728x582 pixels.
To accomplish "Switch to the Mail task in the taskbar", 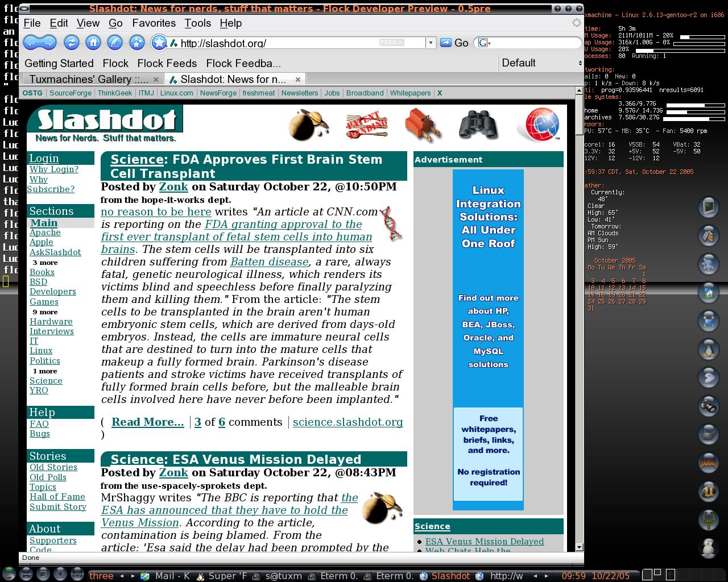I will 166,576.
